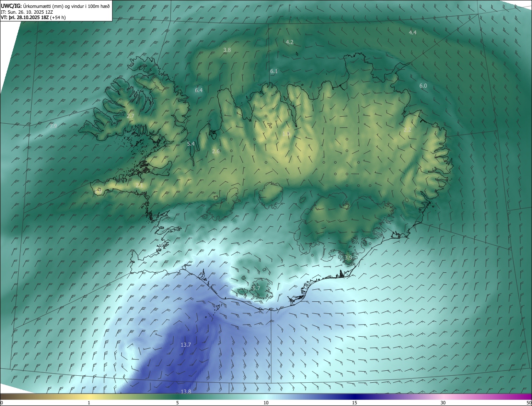Select the 5.4 value label
The width and height of the screenshot is (532, 406).
(x=191, y=144)
